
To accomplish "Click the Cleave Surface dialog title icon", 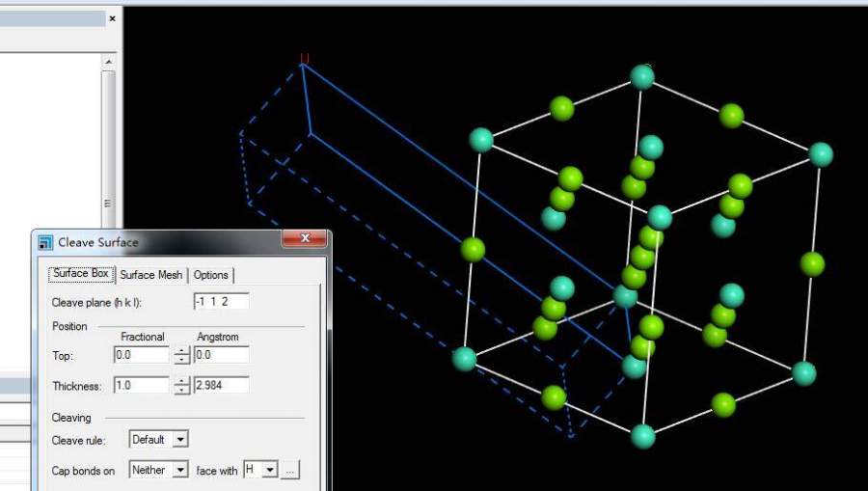I will pos(45,242).
